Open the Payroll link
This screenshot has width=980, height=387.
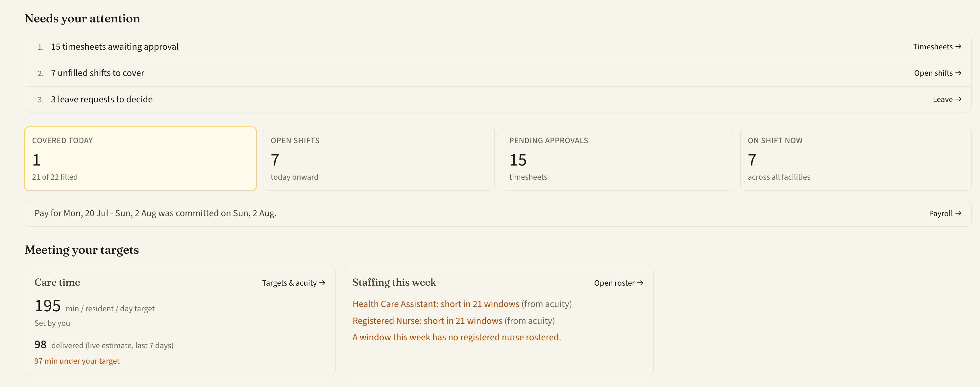click(945, 214)
